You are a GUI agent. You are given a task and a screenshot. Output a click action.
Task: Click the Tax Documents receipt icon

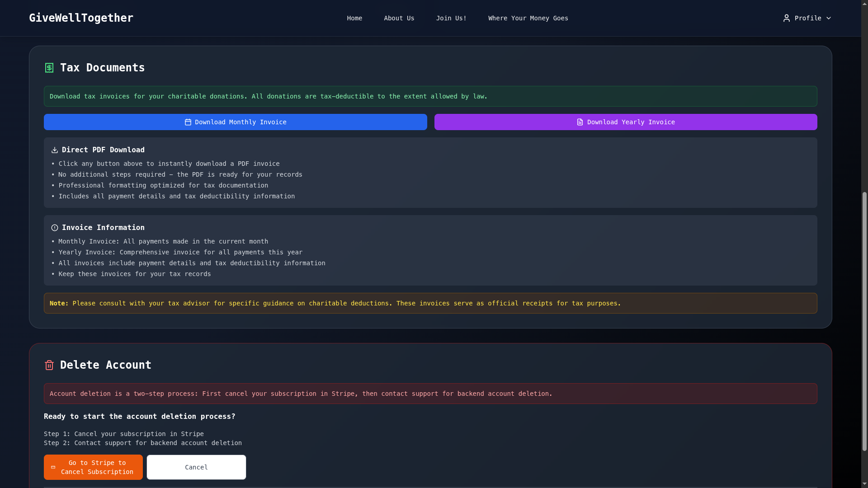pyautogui.click(x=49, y=68)
